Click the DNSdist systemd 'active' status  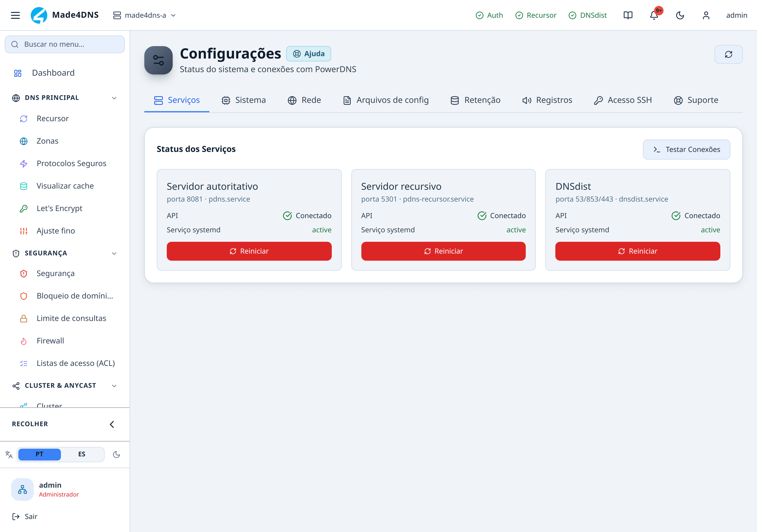point(710,230)
